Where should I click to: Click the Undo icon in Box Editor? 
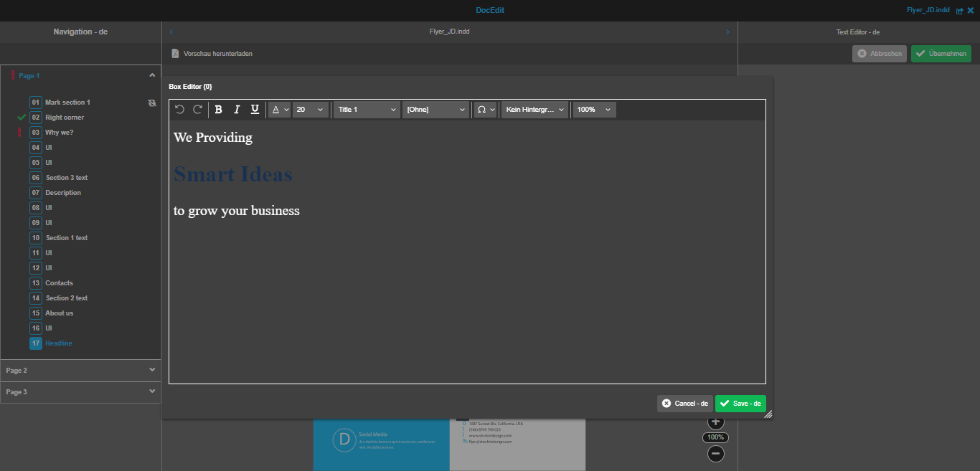(179, 109)
